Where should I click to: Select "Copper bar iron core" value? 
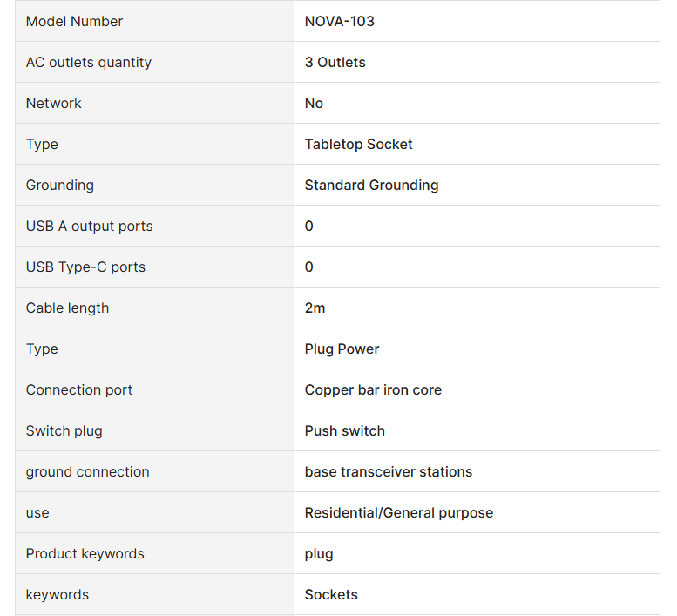373,389
